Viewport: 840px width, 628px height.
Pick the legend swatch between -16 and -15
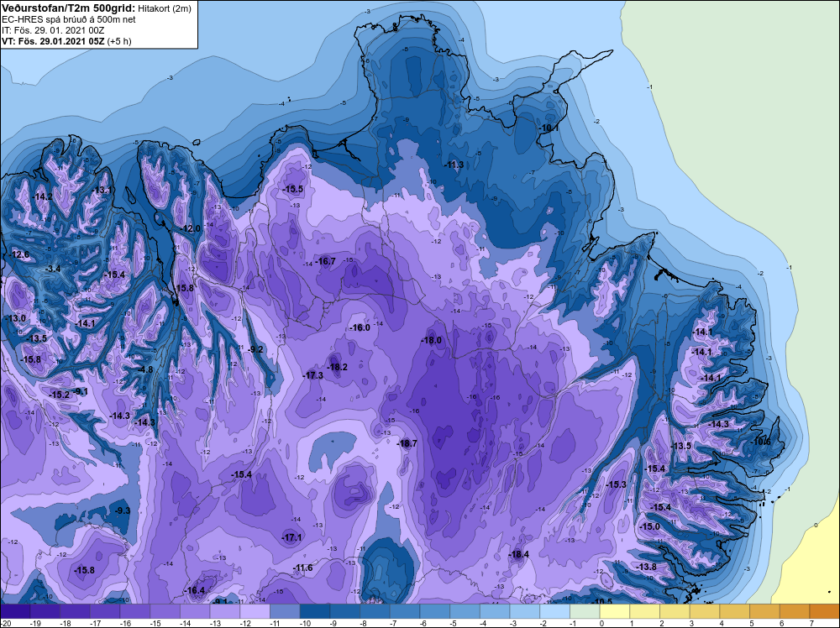coord(135,611)
